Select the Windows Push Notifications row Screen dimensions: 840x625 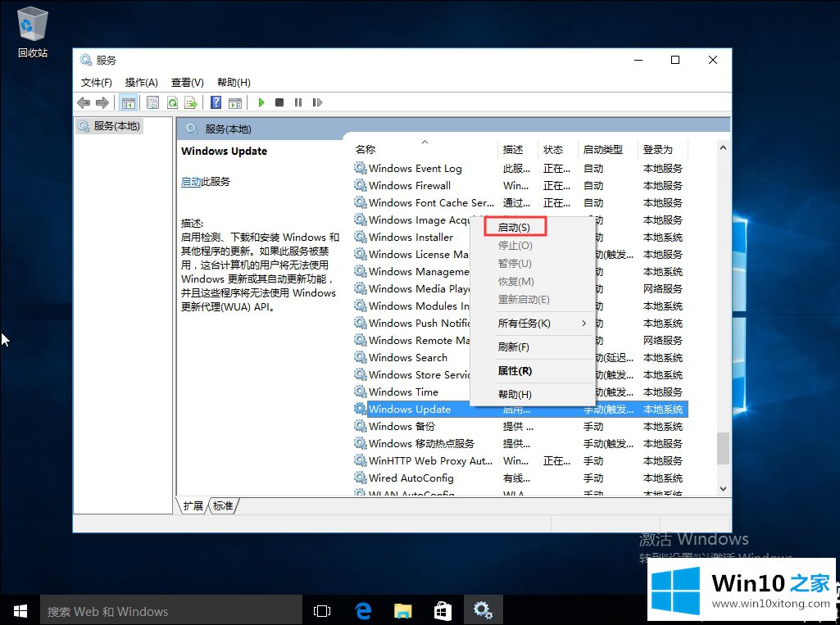(x=411, y=323)
